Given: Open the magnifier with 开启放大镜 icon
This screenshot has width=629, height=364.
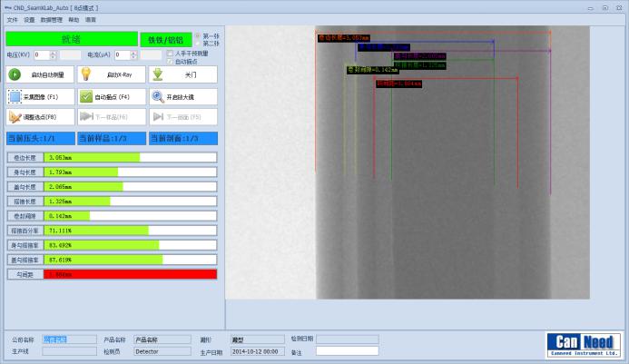Looking at the screenshot, I should point(157,96).
